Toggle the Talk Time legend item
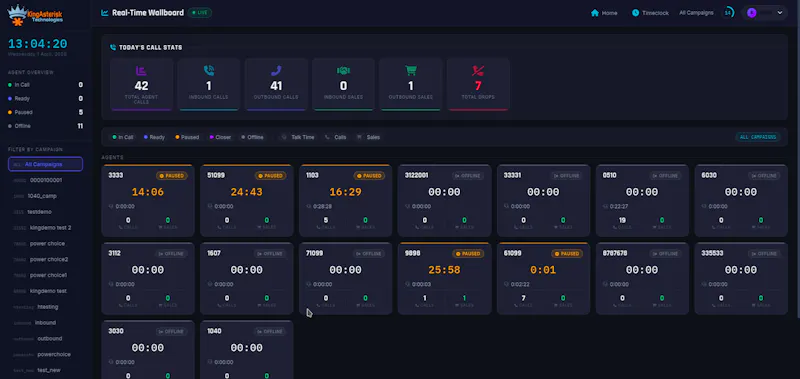This screenshot has width=800, height=379. pos(298,137)
